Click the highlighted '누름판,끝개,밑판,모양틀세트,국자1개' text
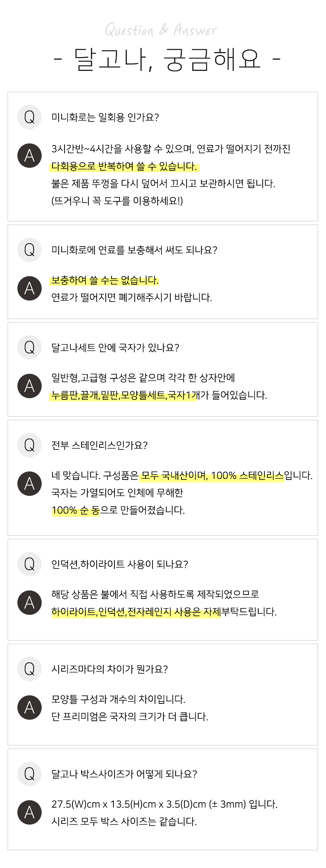The image size is (326, 868). click(124, 395)
